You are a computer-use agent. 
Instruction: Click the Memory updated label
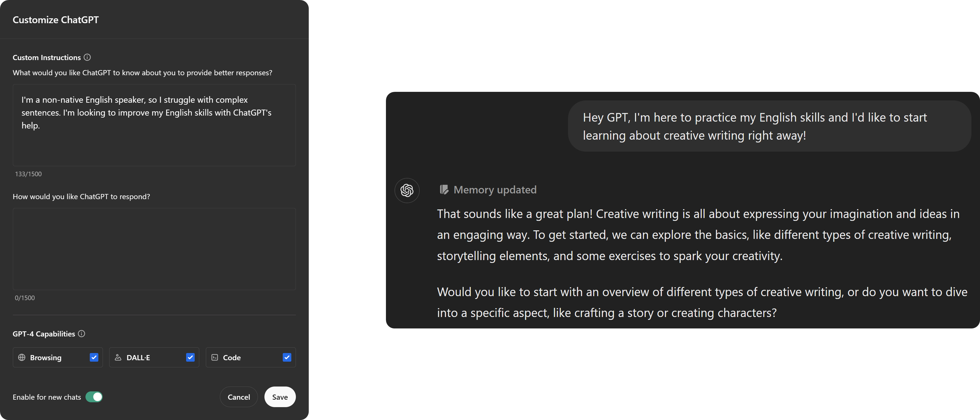495,190
